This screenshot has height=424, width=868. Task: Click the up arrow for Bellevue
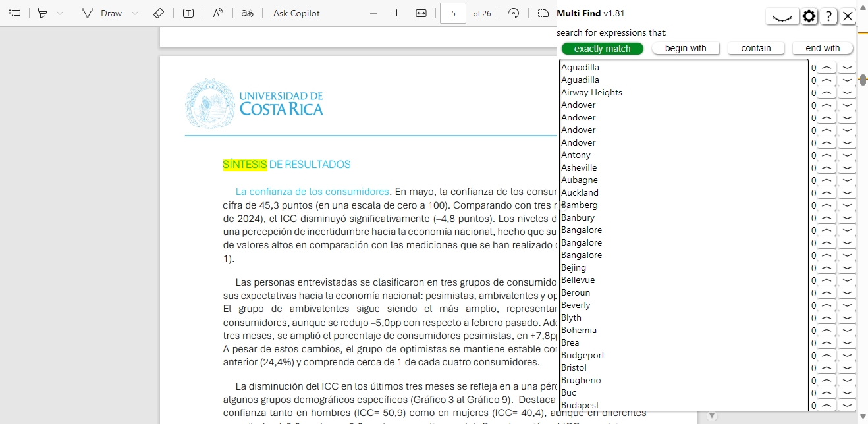pyautogui.click(x=827, y=280)
